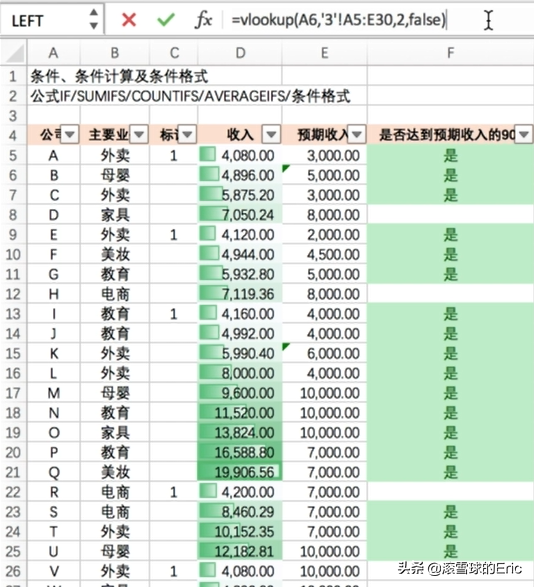Click company cell V in row 26
Screen dimensions: 534x587
tap(54, 571)
